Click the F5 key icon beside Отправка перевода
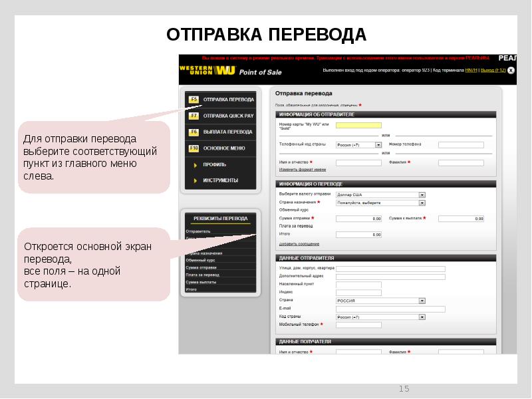The height and width of the screenshot is (399, 532). (x=194, y=100)
